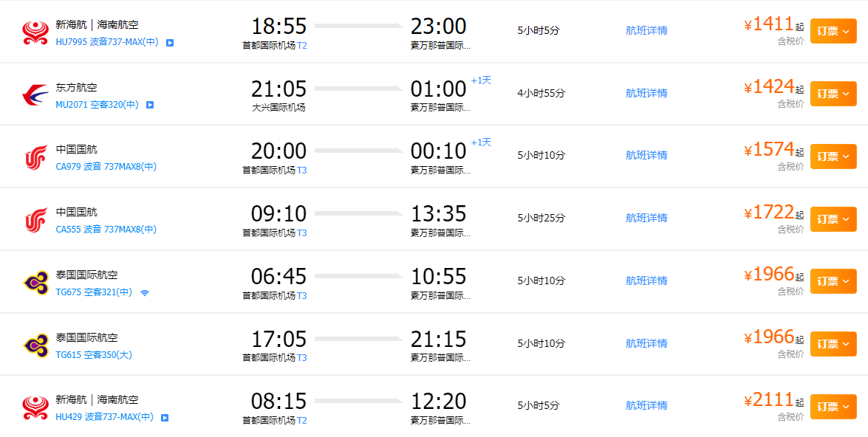868x437 pixels.
Task: Expand 订票 options for the ¥1411 flight
Action: pos(833,31)
